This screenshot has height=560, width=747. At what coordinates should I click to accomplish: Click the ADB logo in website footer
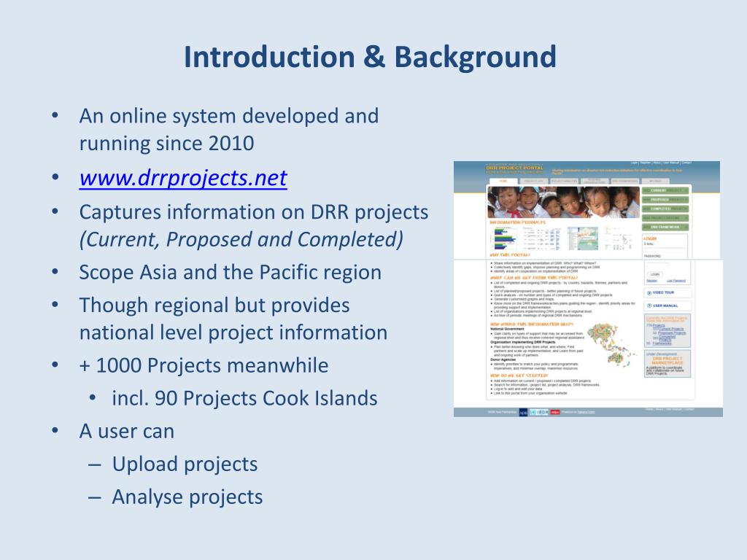[523, 413]
